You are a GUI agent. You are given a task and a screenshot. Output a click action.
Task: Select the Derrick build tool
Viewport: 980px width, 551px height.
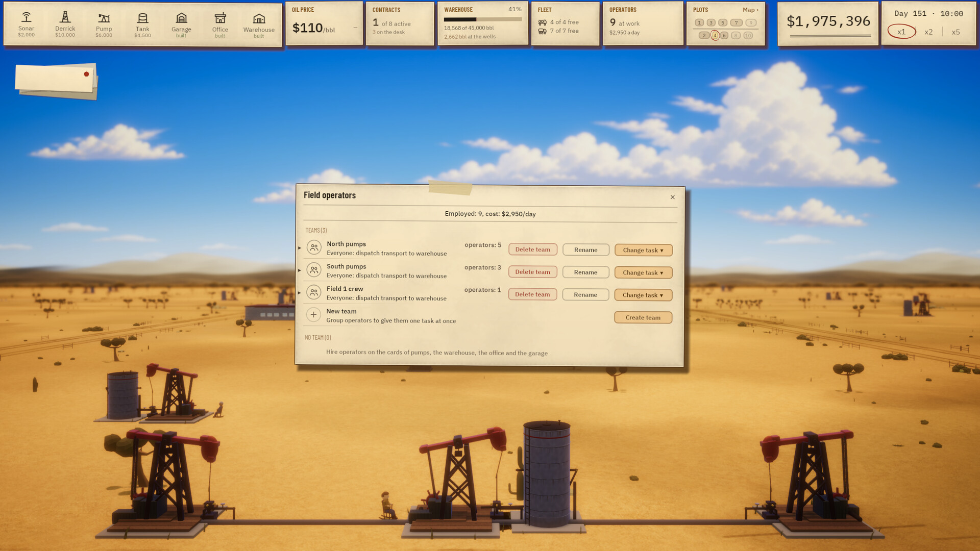tap(65, 24)
